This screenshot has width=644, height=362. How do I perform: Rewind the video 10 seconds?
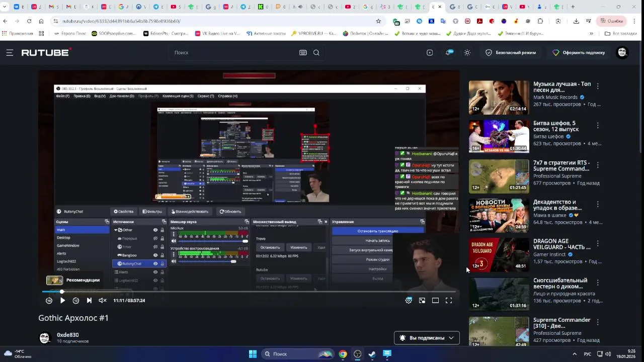coord(49,300)
